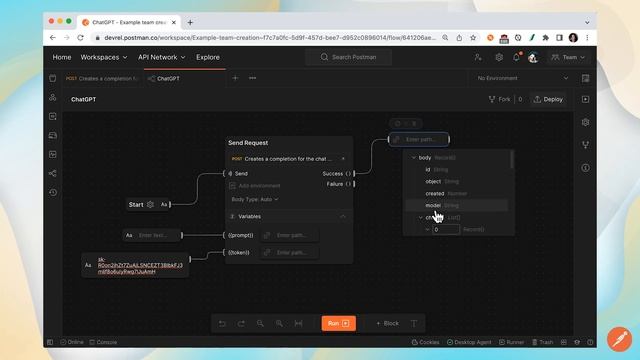
Task: Open the Environments sidebar icon
Action: pos(53,116)
